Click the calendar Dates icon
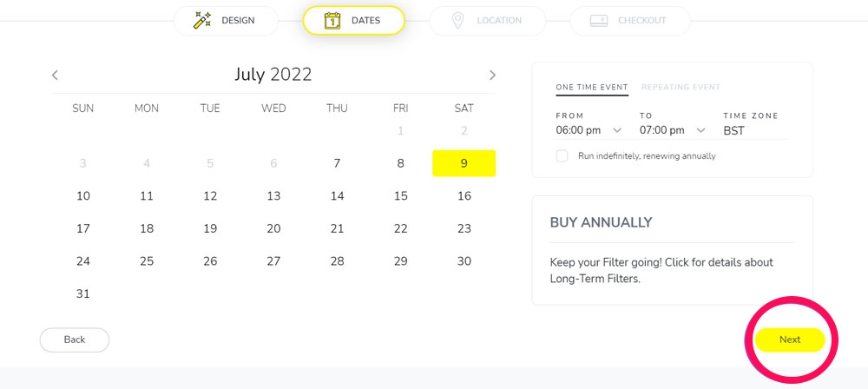Screen dimensions: 868x389 tap(332, 20)
